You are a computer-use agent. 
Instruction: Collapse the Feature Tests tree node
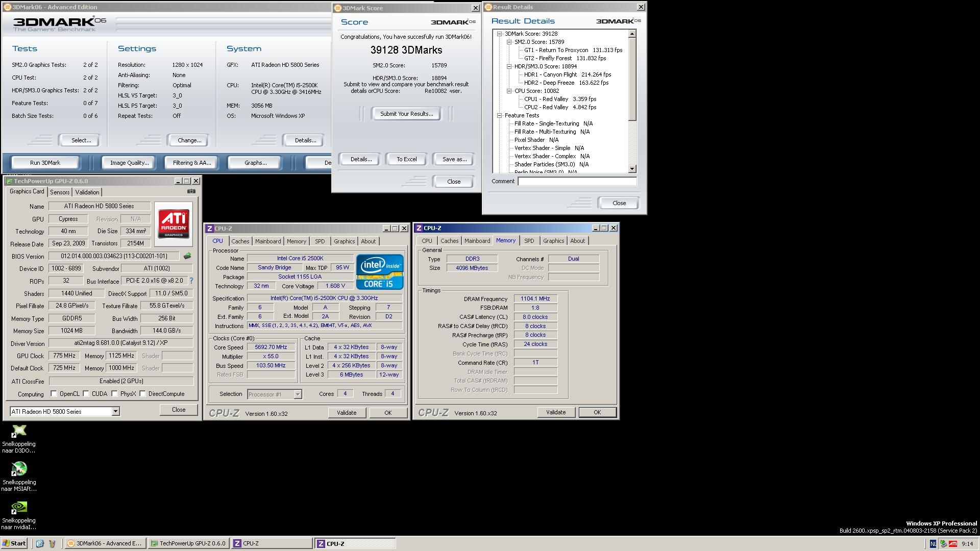500,115
